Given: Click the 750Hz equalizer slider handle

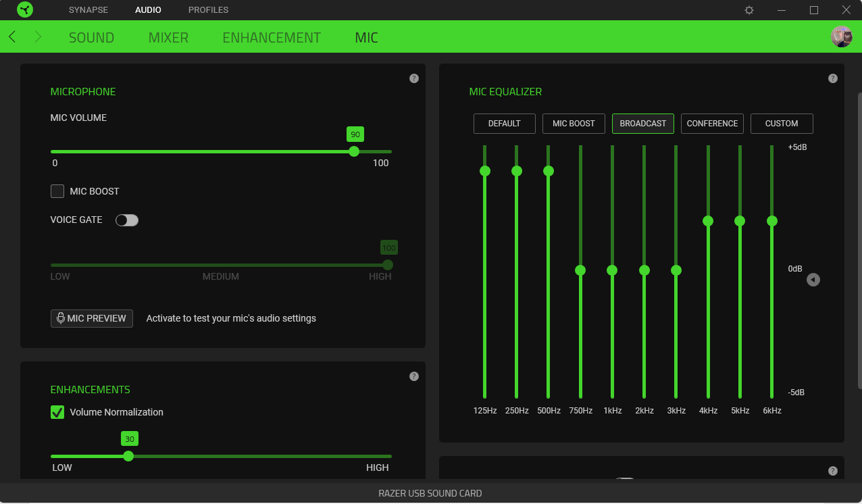Looking at the screenshot, I should click(x=580, y=270).
